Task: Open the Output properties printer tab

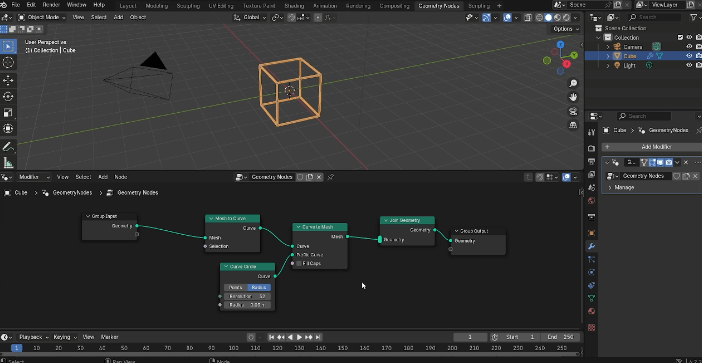Action: 591,161
